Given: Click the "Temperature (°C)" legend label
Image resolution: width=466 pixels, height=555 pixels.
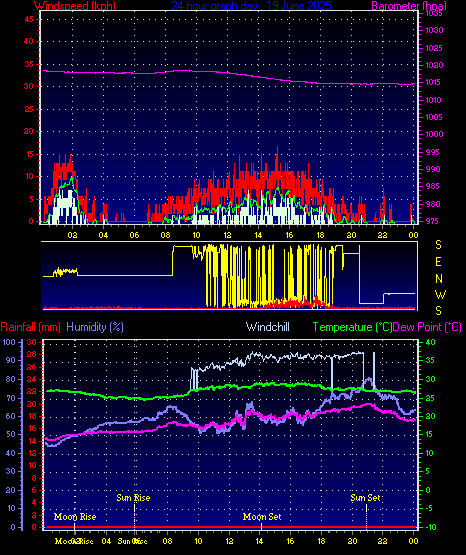Looking at the screenshot, I should tap(352, 327).
